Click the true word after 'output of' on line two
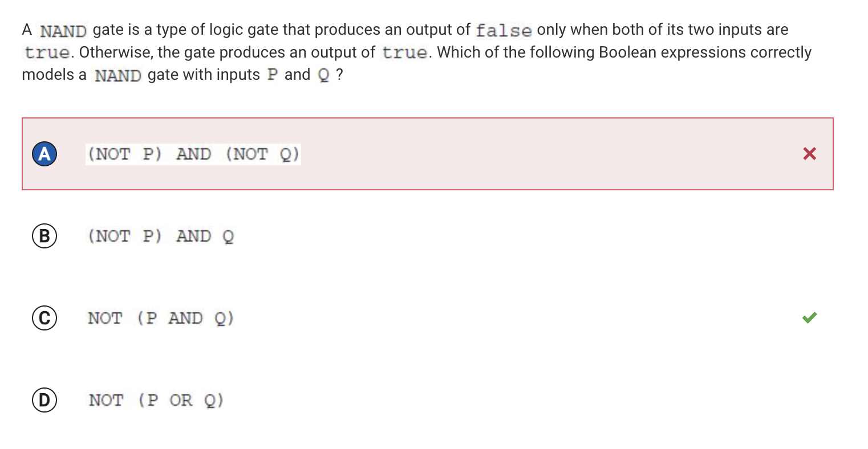The image size is (868, 449). 405,53
